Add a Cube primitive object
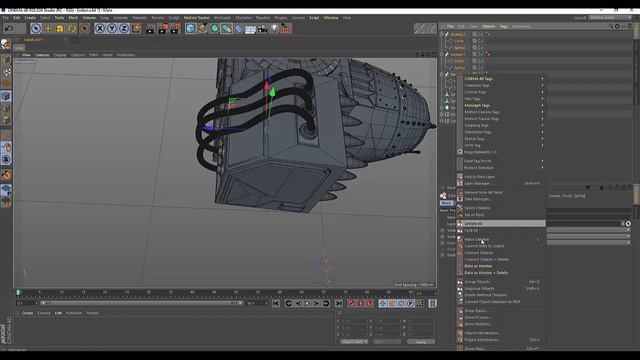Screen dimensions: 640x360 point(191,28)
